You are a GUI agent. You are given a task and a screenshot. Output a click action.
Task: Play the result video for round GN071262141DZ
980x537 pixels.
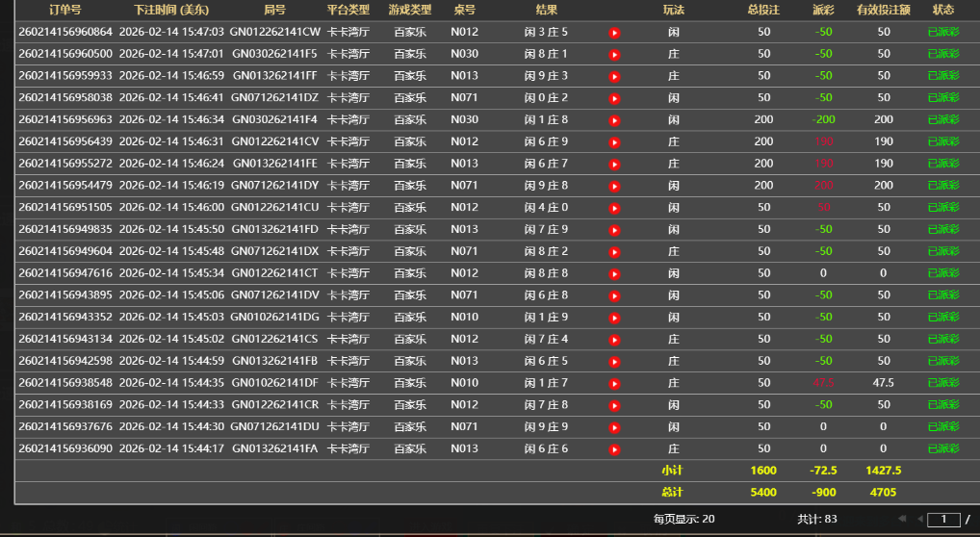coord(614,98)
